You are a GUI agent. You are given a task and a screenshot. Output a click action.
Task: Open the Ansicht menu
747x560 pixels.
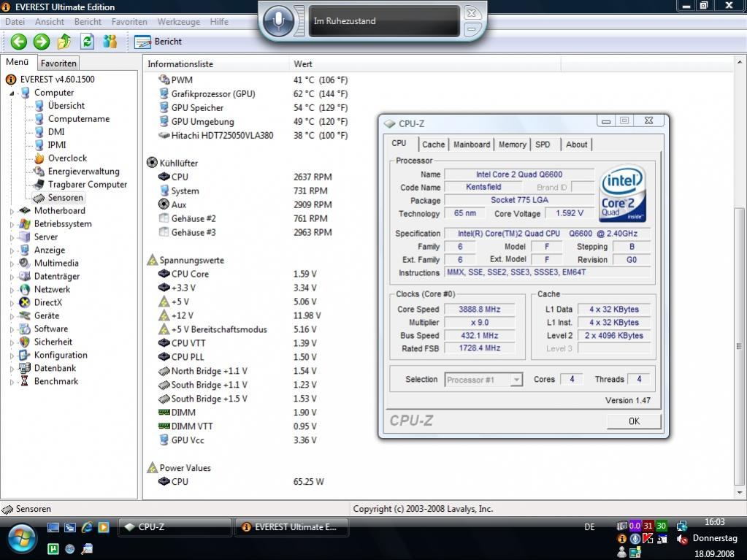click(49, 21)
